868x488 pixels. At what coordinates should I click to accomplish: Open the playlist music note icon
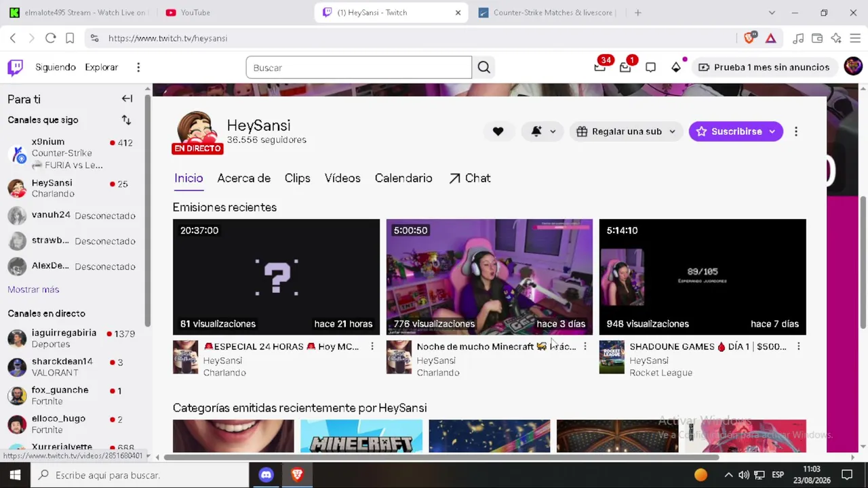pos(798,38)
